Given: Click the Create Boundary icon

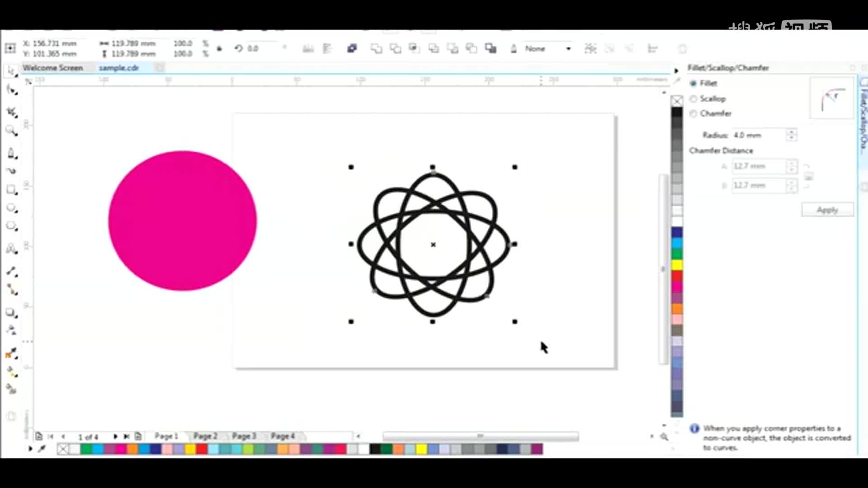Looking at the screenshot, I should click(x=491, y=48).
